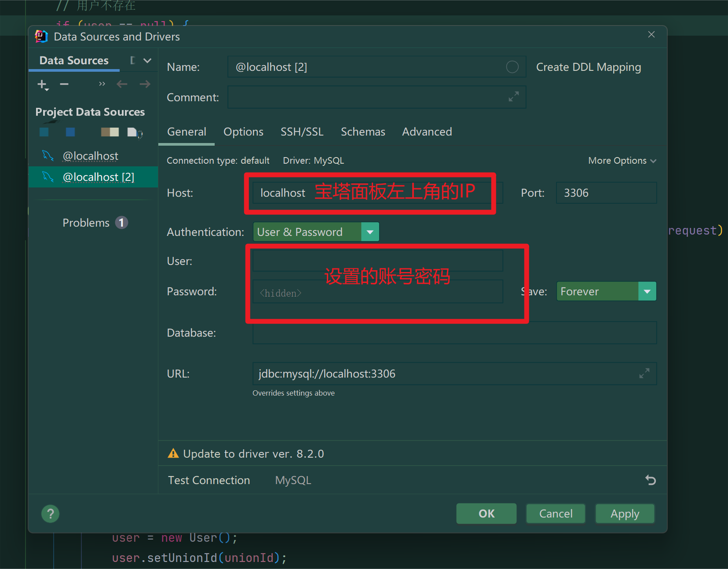Click the Problems count badge 1
The width and height of the screenshot is (728, 569).
click(x=122, y=223)
